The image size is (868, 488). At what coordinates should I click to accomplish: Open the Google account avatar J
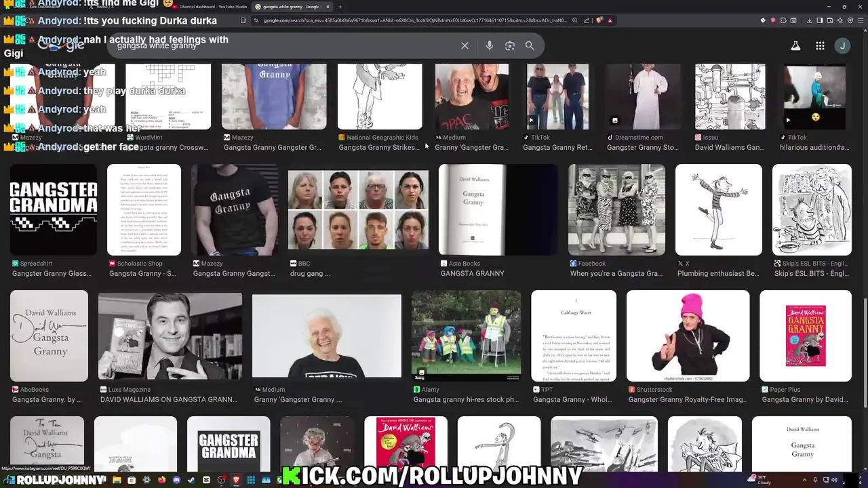point(842,45)
